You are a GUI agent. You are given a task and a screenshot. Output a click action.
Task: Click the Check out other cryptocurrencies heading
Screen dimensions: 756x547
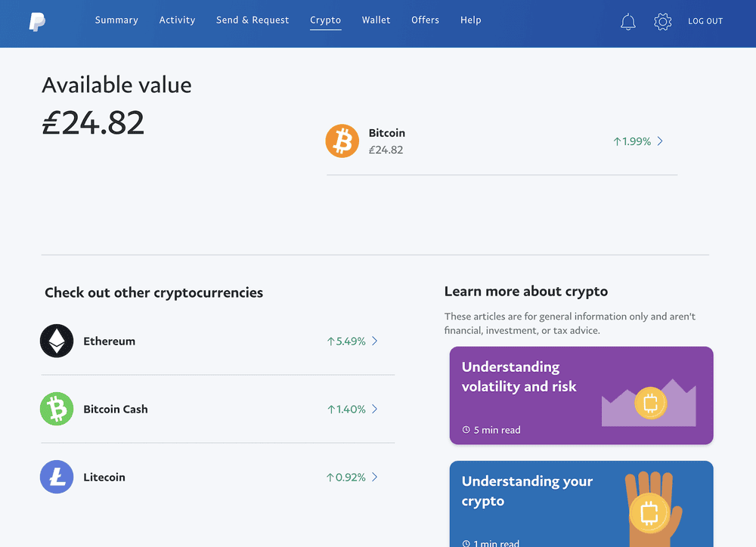click(x=153, y=292)
